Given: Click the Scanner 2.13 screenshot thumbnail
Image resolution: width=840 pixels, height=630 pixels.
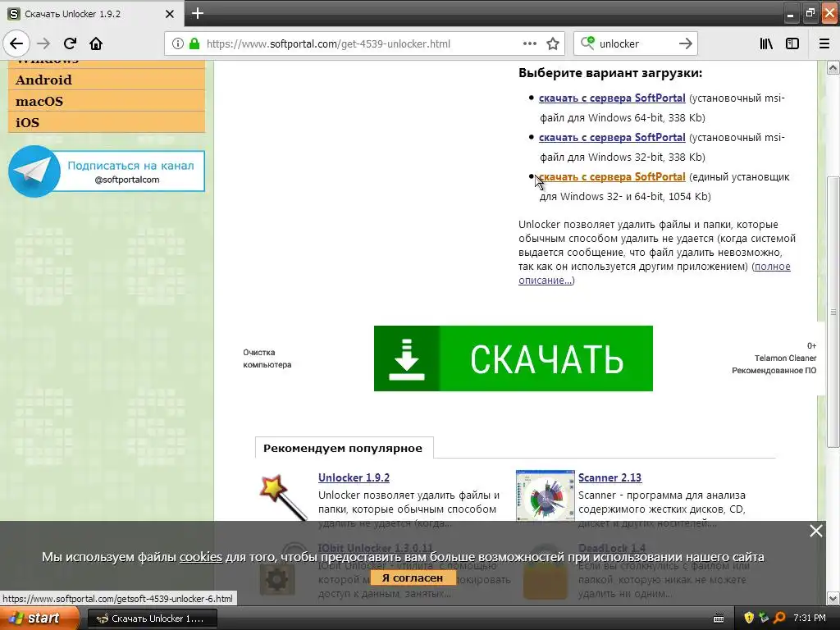Looking at the screenshot, I should (x=545, y=496).
